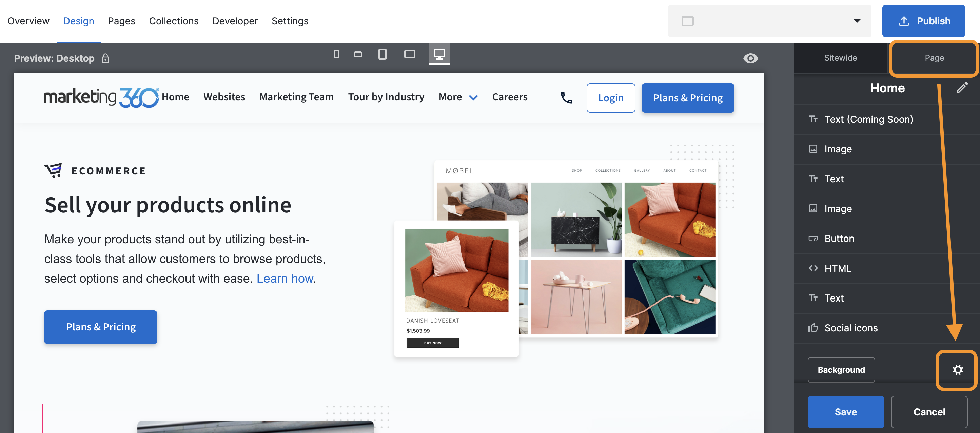Switch to mobile landscape preview icon
The width and height of the screenshot is (980, 433).
pyautogui.click(x=358, y=54)
